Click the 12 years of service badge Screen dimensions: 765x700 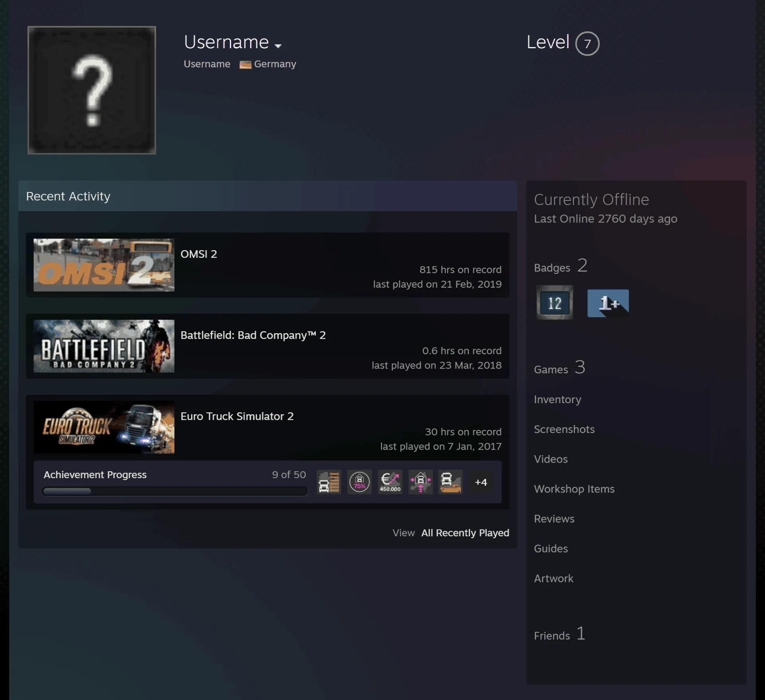point(555,302)
